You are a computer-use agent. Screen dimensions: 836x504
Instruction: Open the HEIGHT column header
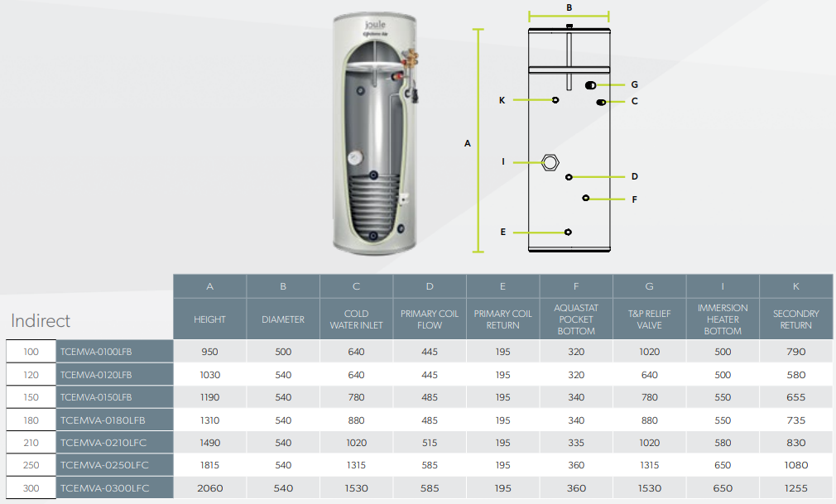[209, 319]
